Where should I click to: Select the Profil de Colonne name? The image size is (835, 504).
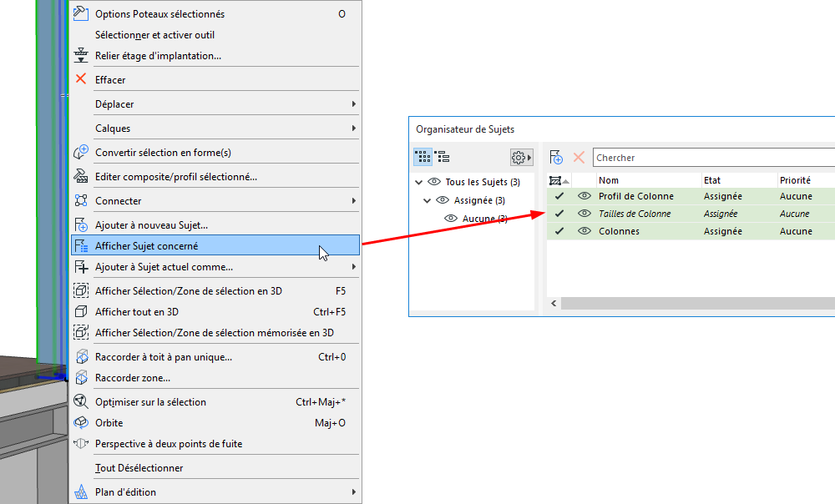[x=635, y=196]
